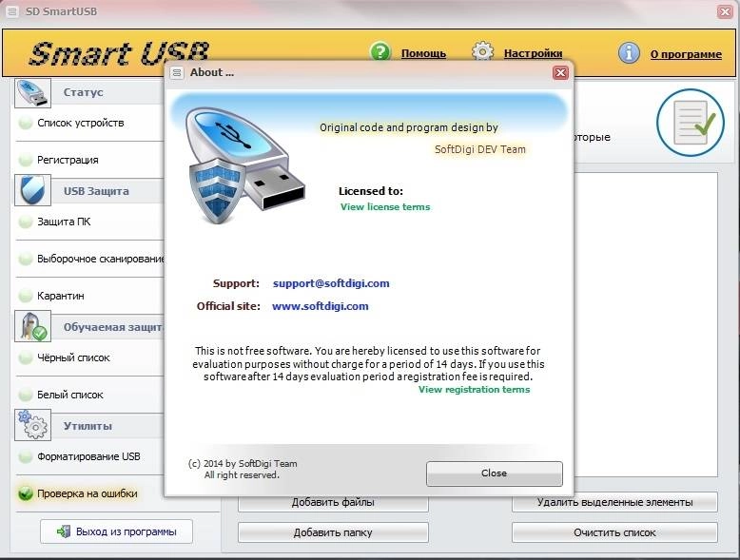Select the Статус section header

pyautogui.click(x=83, y=92)
